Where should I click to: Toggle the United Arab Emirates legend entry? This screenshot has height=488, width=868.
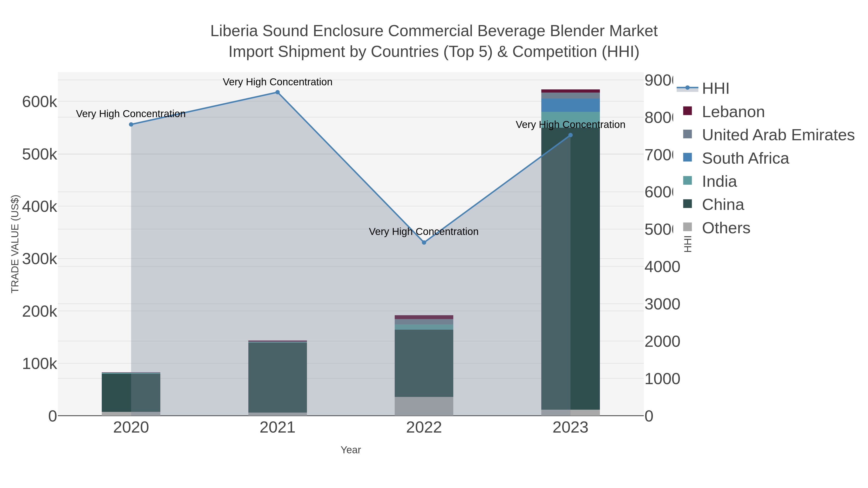[769, 135]
